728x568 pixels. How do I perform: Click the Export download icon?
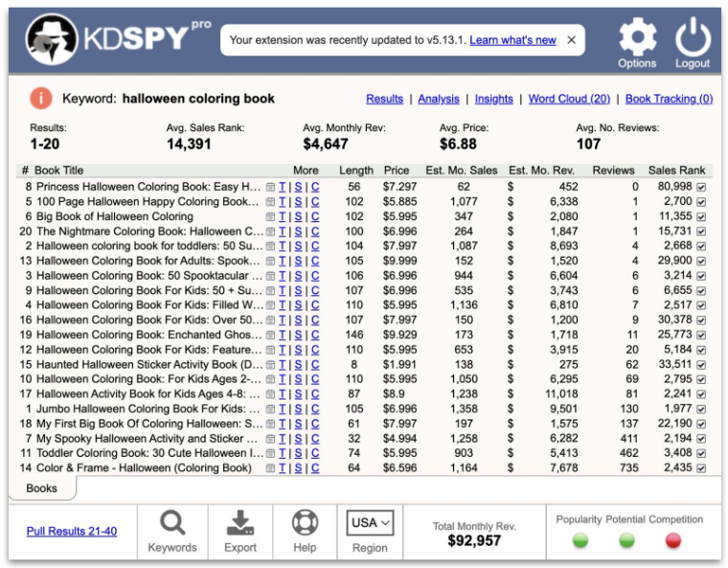pos(239,523)
